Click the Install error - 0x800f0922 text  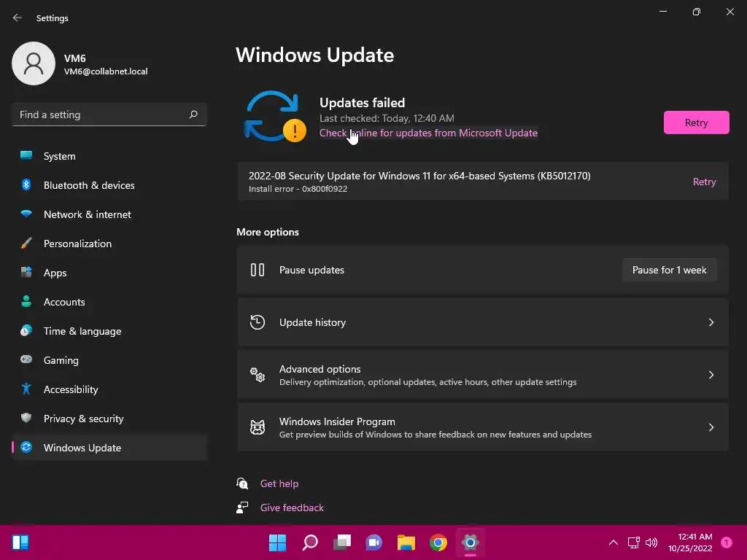tap(298, 189)
